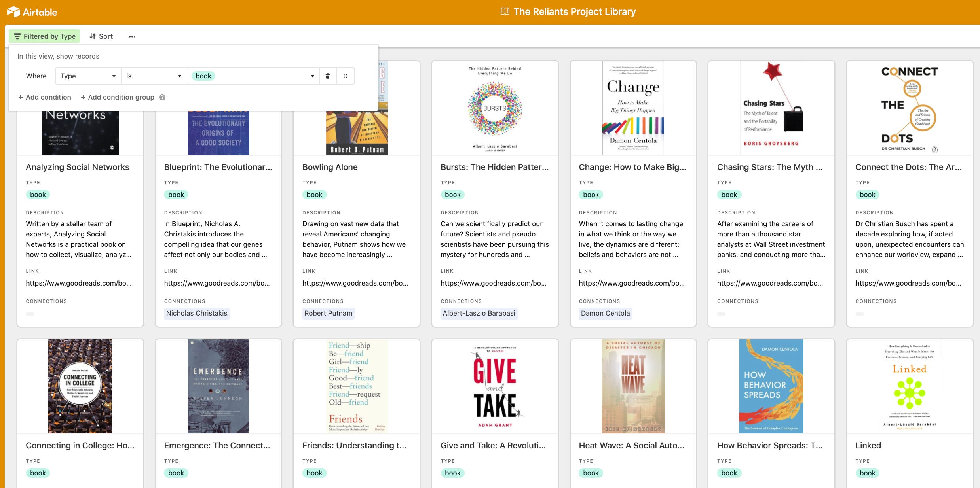Click the Give and Take cover thumbnail
Screen dimensions: 980x488
[495, 386]
